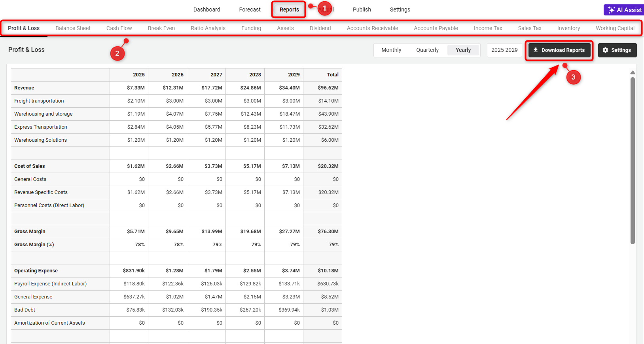
Task: Open the Income Tax tab
Action: click(488, 28)
